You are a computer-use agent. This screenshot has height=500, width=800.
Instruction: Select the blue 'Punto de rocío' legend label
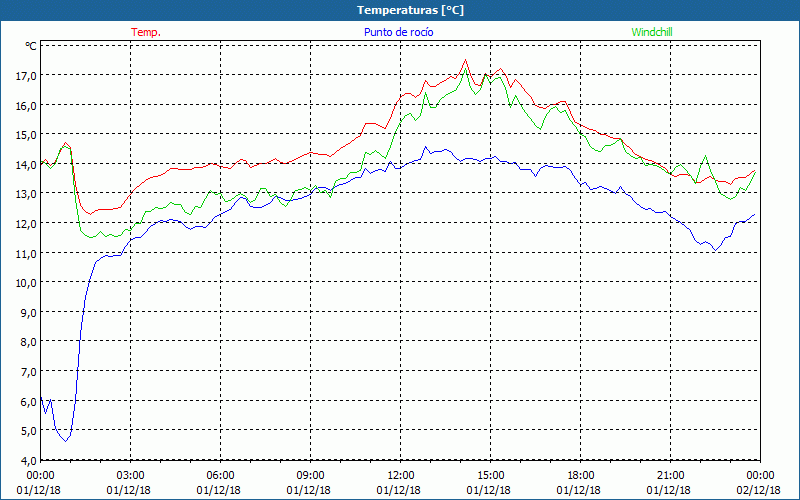tap(398, 32)
